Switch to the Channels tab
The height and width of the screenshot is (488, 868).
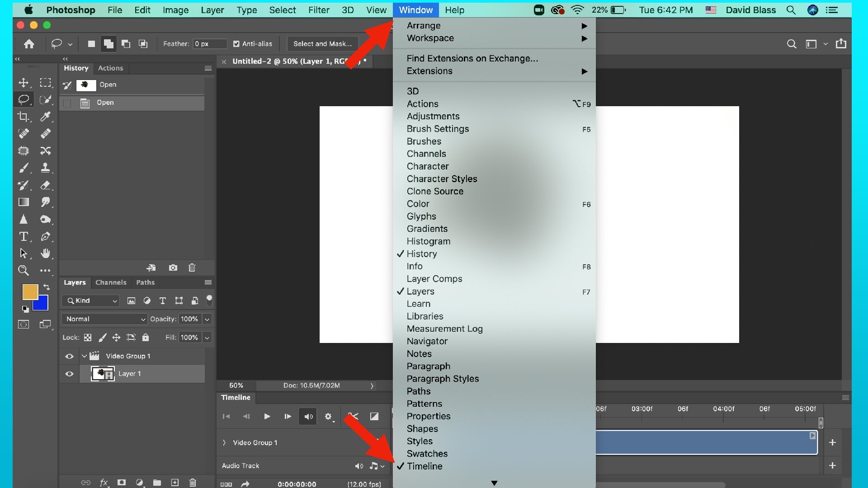pos(111,282)
